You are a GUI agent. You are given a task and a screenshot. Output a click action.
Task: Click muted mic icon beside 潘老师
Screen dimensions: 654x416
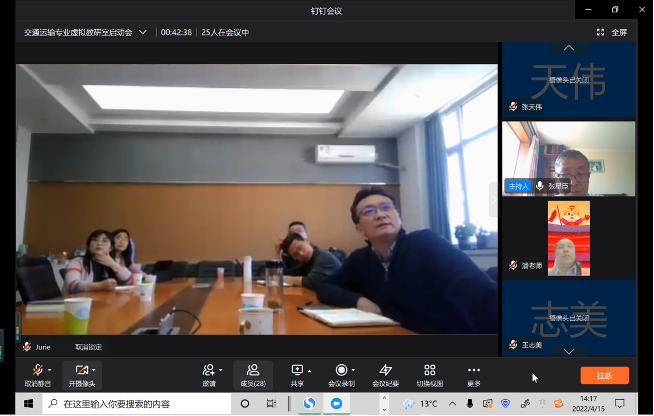(513, 265)
